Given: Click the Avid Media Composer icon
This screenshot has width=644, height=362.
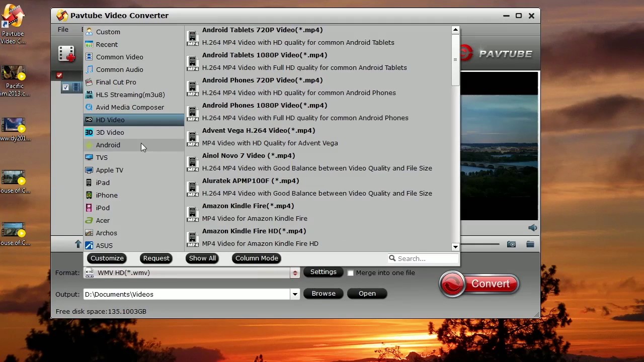Looking at the screenshot, I should (89, 107).
